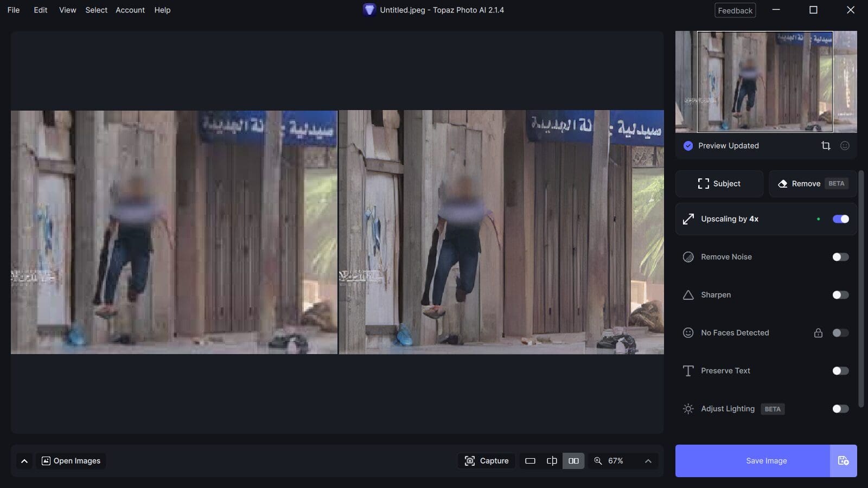
Task: Switch to split slider view layout
Action: pos(552,461)
